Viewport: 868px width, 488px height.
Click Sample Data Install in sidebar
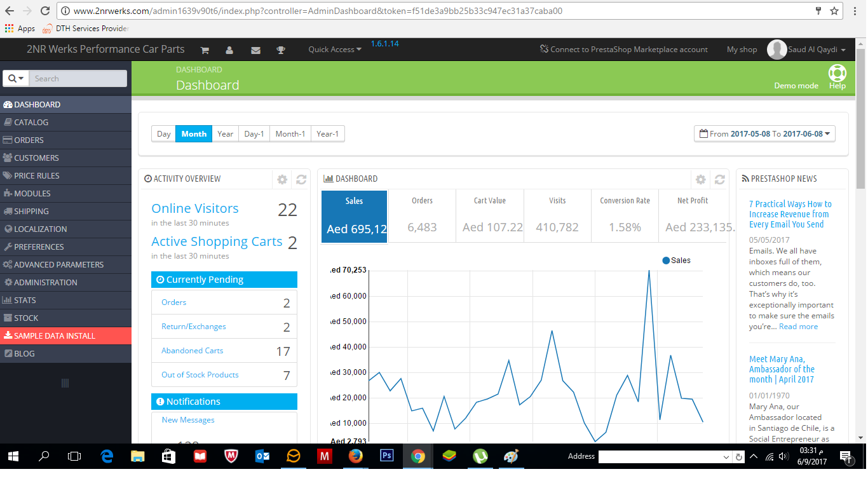pos(65,336)
